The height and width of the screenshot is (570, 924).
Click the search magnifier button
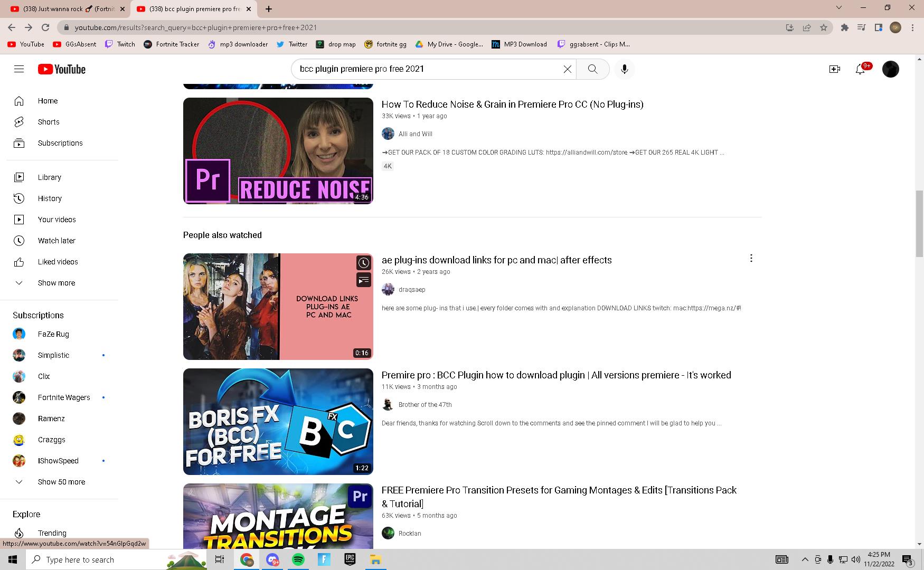point(592,69)
